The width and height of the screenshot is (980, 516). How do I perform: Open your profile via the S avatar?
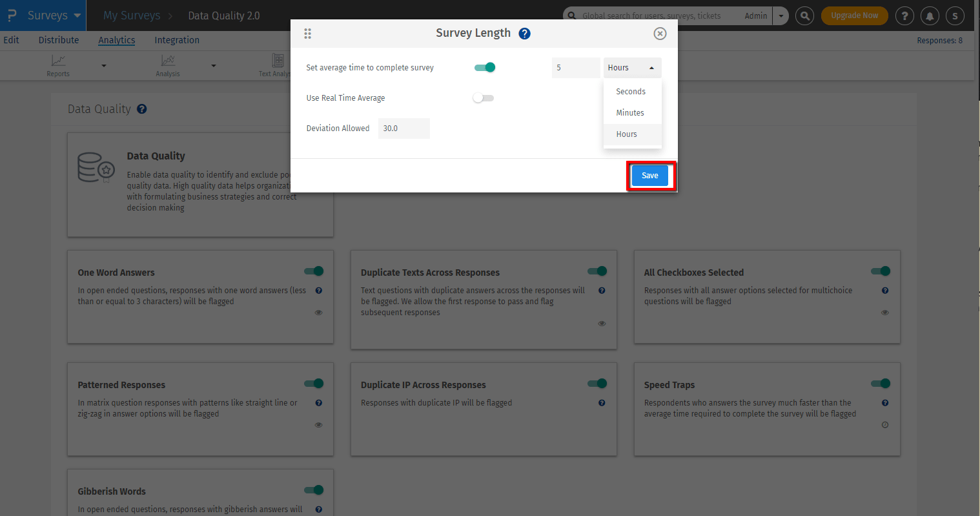coord(955,15)
